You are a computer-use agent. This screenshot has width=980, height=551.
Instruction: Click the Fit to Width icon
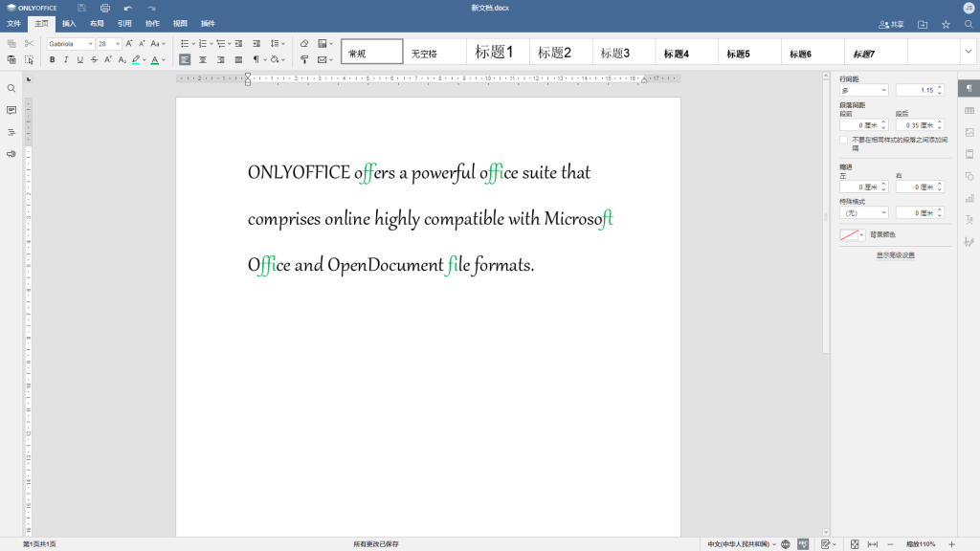point(873,544)
